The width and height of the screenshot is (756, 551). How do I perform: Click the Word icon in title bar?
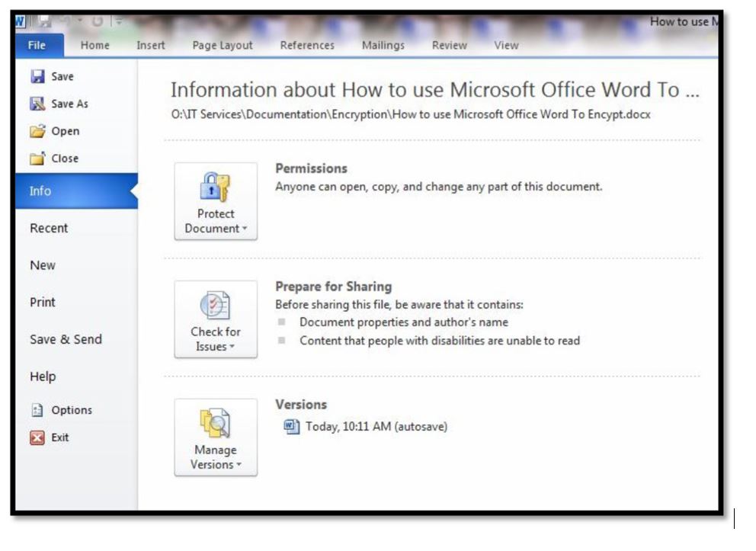click(21, 21)
